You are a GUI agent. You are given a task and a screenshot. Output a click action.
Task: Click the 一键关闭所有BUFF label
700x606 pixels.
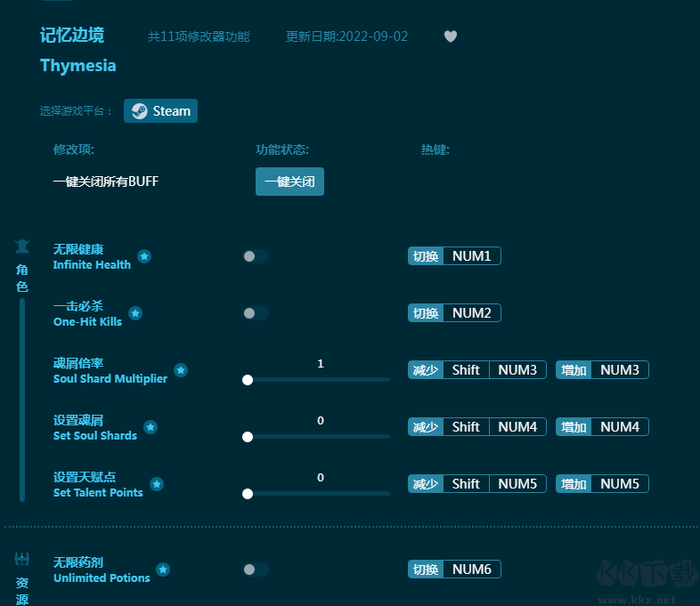(106, 182)
